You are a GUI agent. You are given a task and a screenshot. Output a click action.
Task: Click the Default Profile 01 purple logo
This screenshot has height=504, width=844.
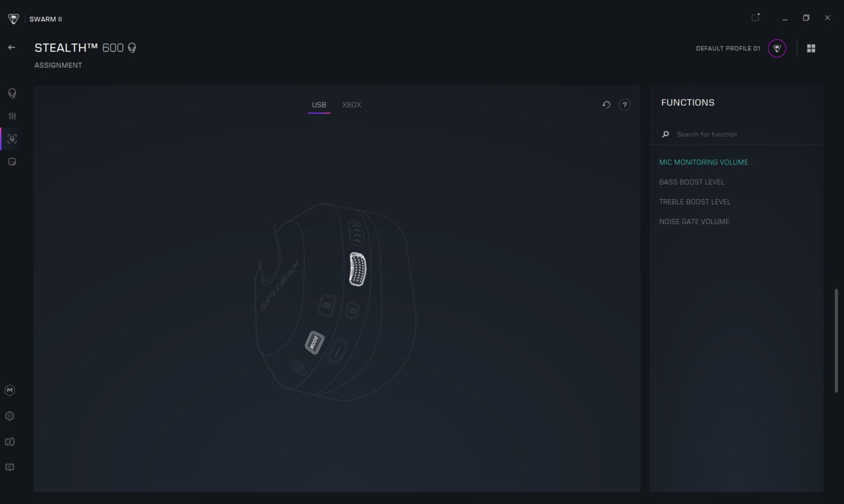[777, 48]
